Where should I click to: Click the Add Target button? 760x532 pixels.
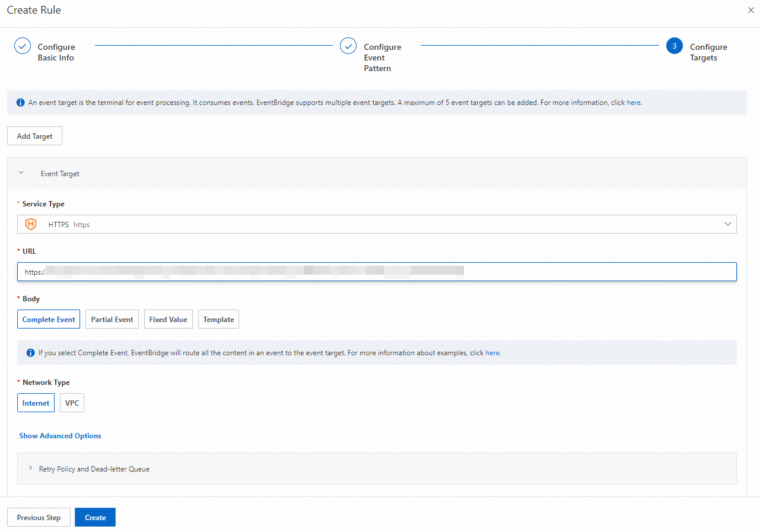[34, 136]
